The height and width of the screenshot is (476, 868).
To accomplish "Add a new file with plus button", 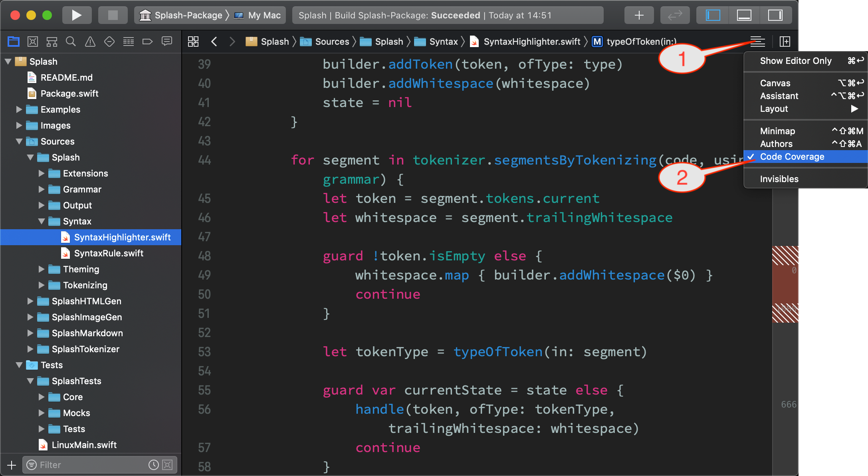I will [x=12, y=465].
